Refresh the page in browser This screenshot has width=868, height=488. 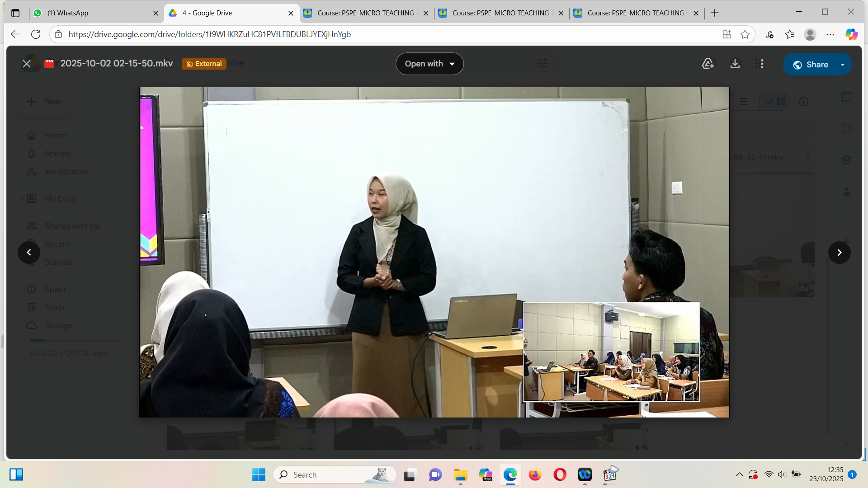[x=36, y=34]
